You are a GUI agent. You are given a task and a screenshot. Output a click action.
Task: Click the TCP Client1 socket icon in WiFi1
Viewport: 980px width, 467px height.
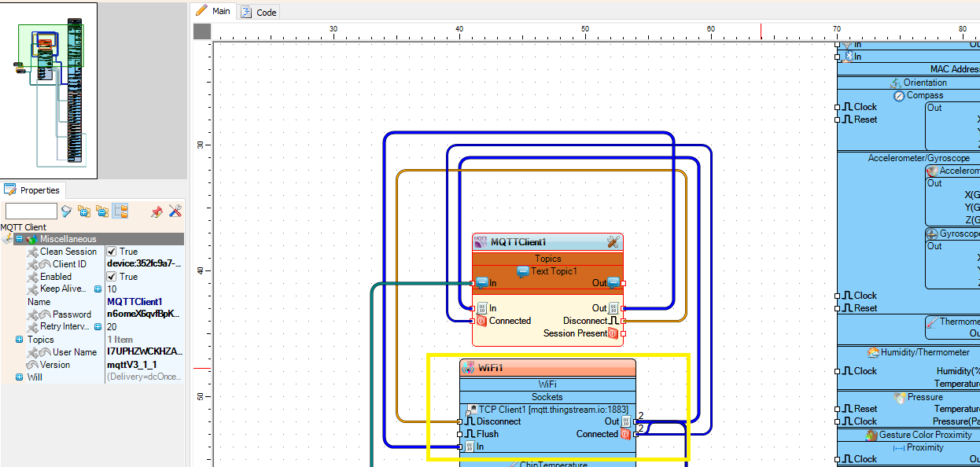[472, 410]
